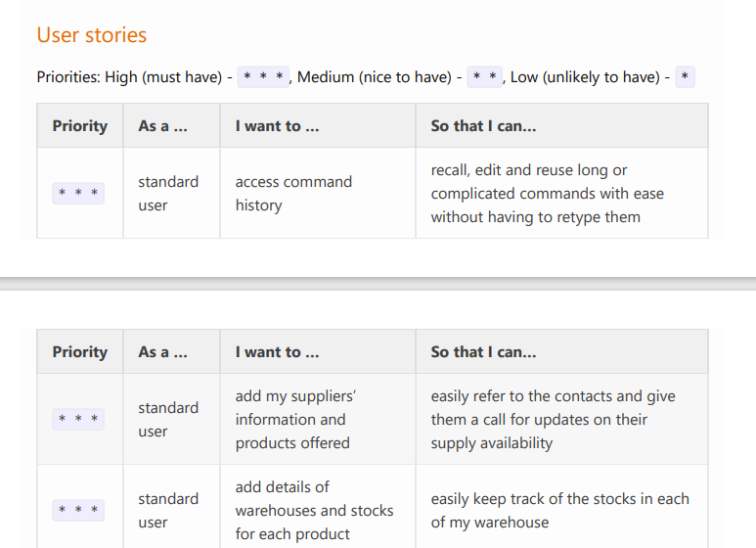
Task: Click the Priority header in first table
Action: [x=80, y=125]
